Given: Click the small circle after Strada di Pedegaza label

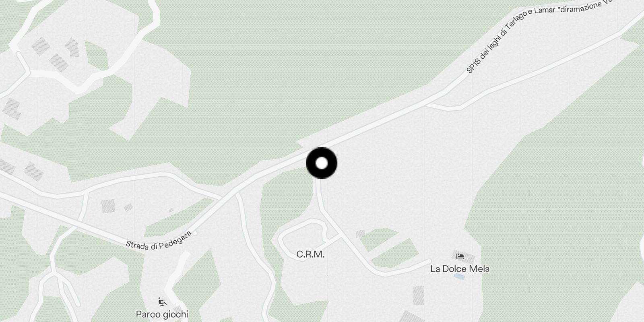Looking at the screenshot, I should (x=195, y=233).
